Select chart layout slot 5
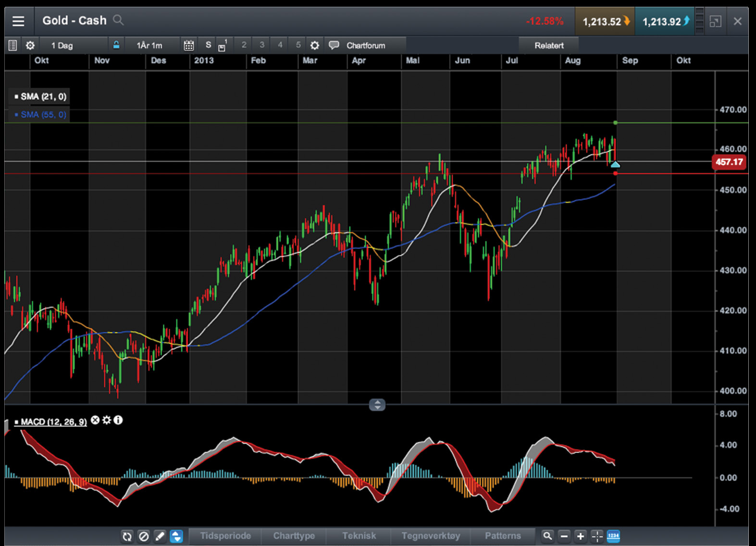The image size is (756, 546). pos(298,45)
